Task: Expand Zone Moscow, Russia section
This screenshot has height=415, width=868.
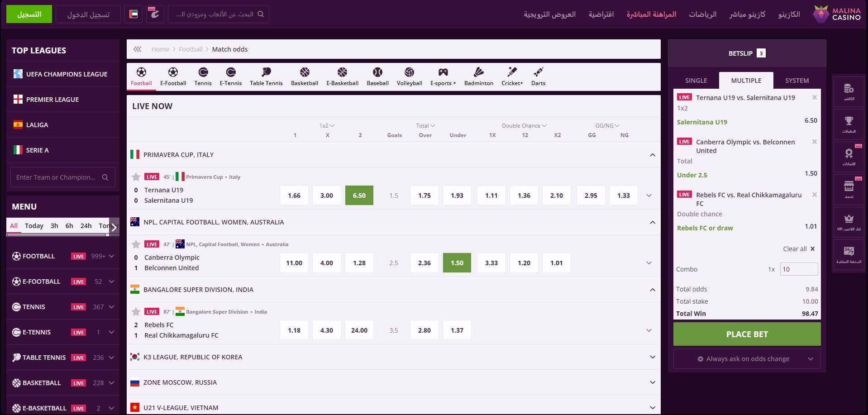Action: tap(653, 382)
